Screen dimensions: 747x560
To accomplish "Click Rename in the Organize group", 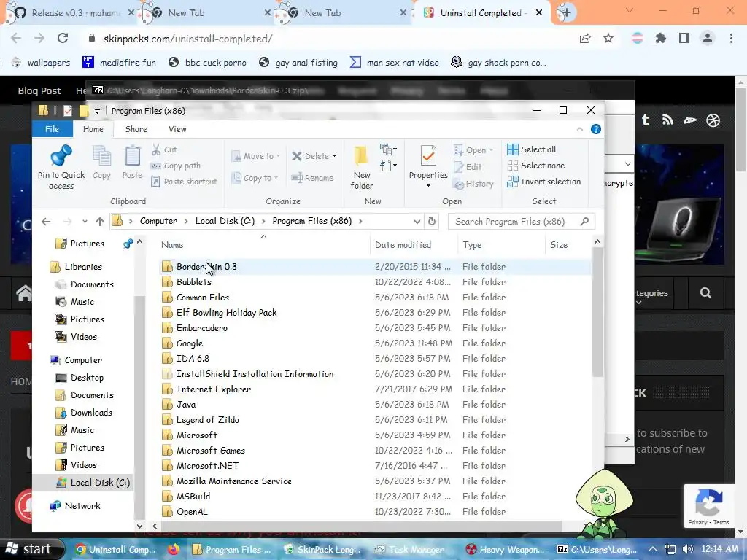I will (x=312, y=178).
